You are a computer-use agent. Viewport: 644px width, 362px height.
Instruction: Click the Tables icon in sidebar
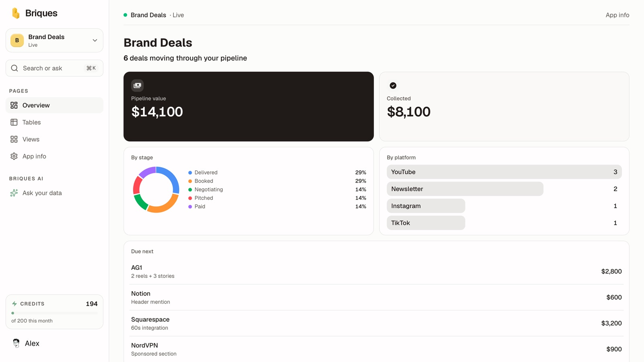14,122
